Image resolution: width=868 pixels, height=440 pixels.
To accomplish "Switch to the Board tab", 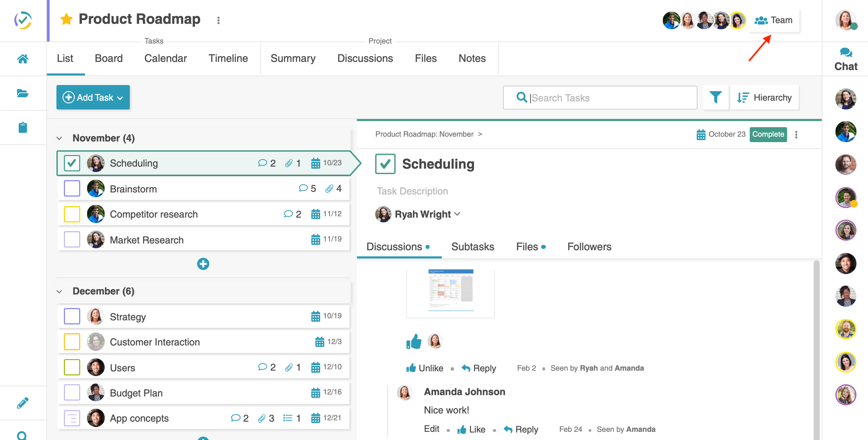I will (108, 58).
